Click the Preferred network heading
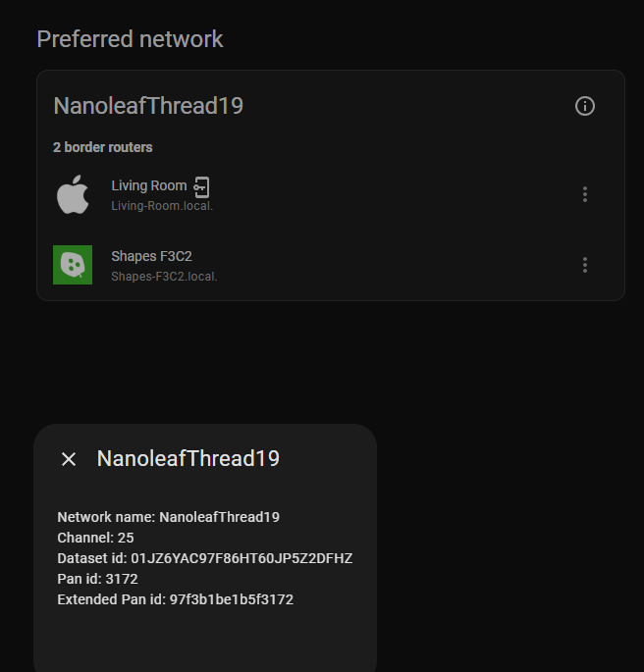The width and height of the screenshot is (644, 672). 130,39
